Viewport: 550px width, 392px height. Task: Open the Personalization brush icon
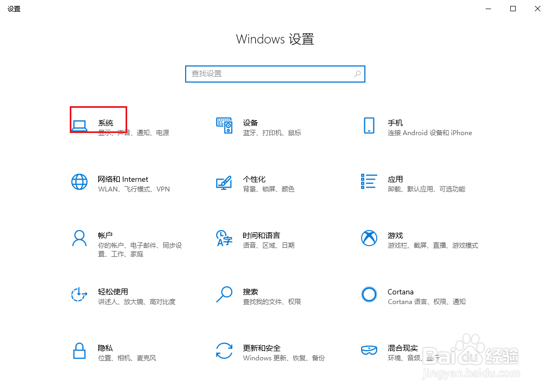(x=224, y=182)
